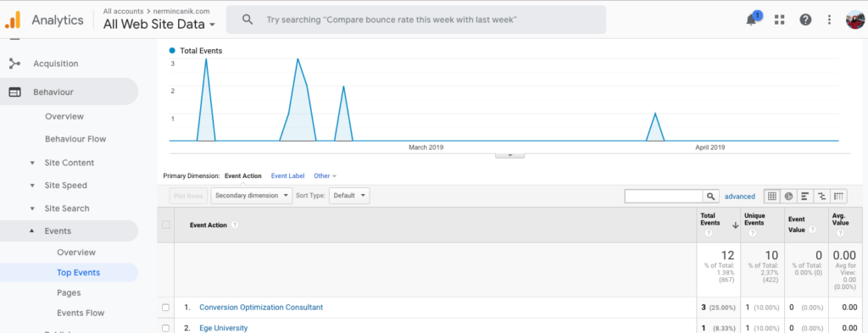Open the Sort Type Default dropdown
This screenshot has height=333, width=868.
click(x=349, y=196)
